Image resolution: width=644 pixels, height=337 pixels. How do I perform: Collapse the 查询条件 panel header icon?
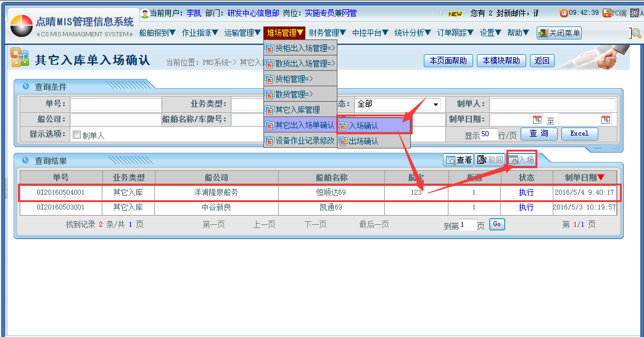pos(26,87)
